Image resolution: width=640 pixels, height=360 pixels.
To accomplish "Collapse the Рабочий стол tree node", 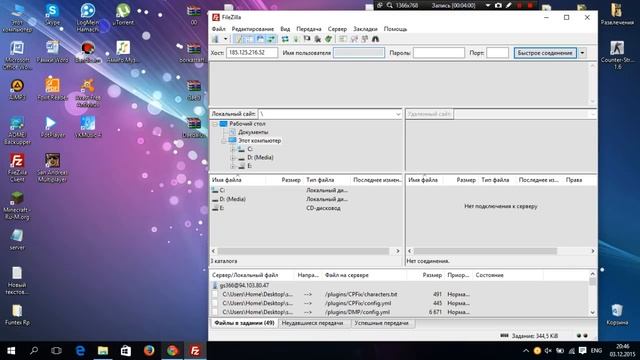I will tap(215, 124).
